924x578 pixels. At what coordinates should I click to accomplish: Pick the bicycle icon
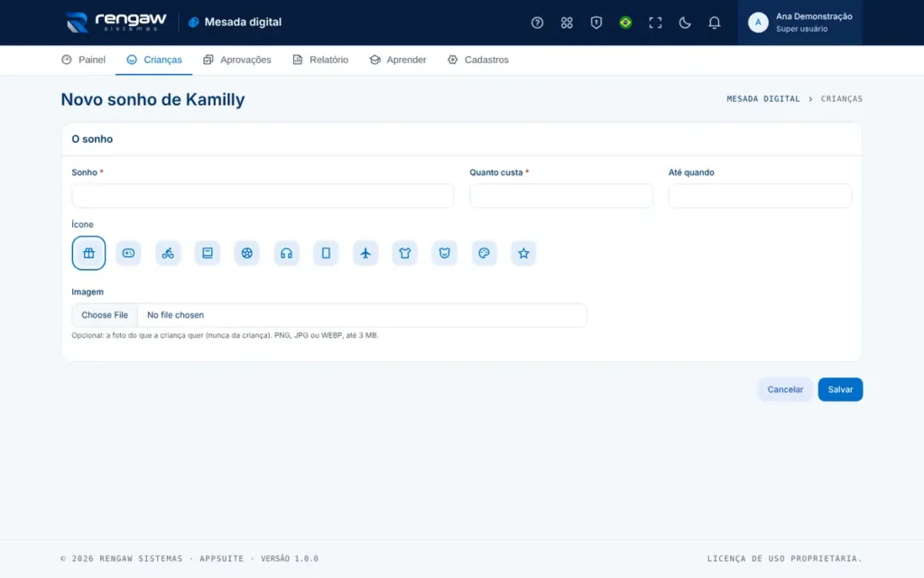pyautogui.click(x=168, y=253)
